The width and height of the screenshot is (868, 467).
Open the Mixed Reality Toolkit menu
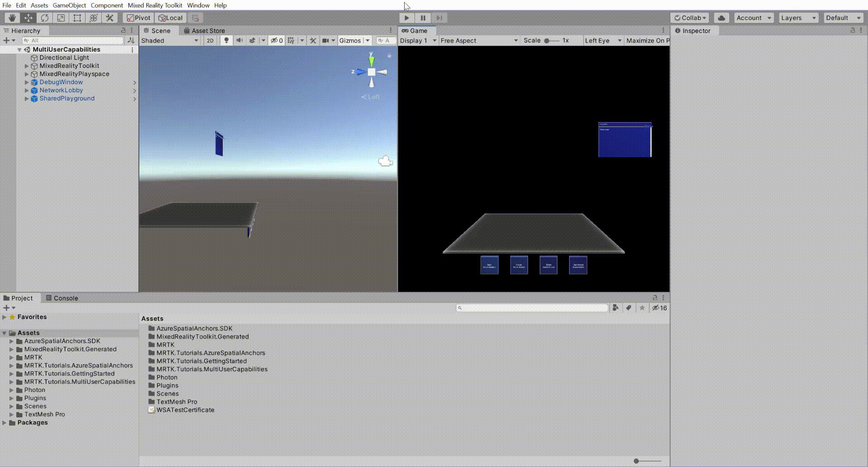pos(155,5)
